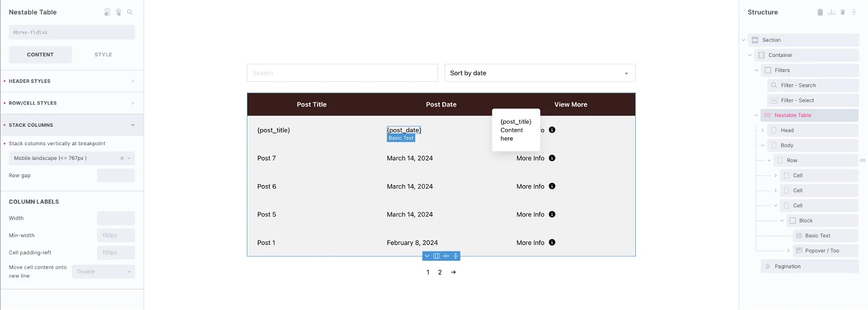868x310 pixels.
Task: Expand the Head item in Structure tree
Action: (763, 130)
